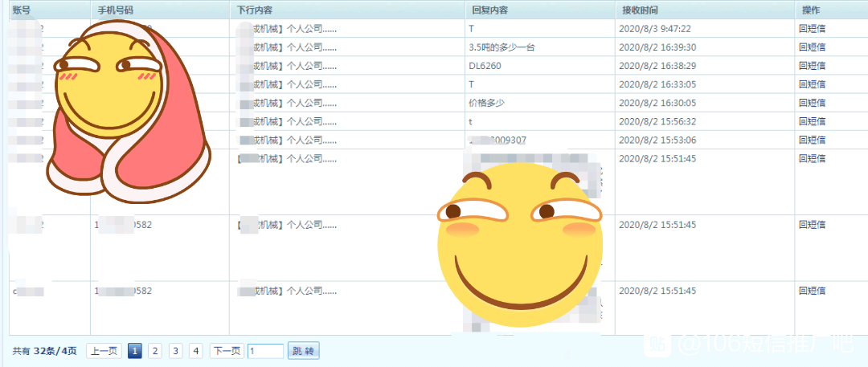Click the 共有 32条/4页 total count text

[x=45, y=351]
